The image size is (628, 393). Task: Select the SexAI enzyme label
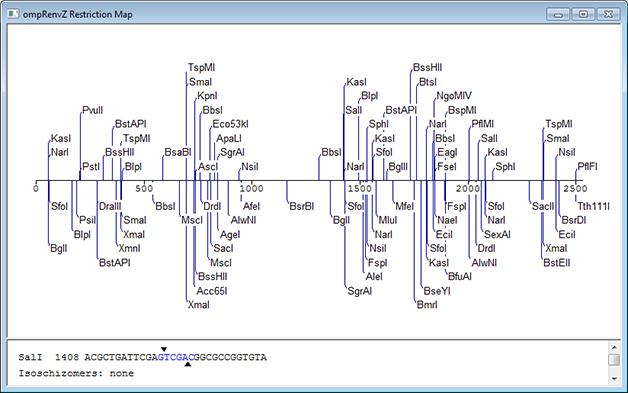[x=497, y=235]
